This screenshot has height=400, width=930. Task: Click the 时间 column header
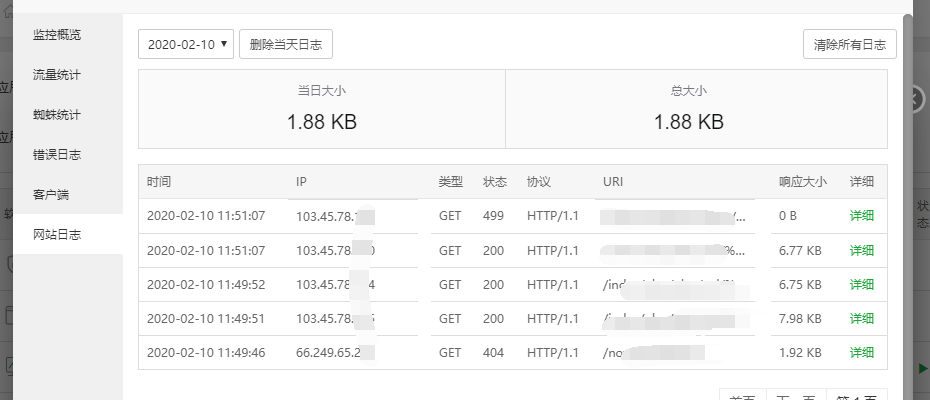coord(159,182)
